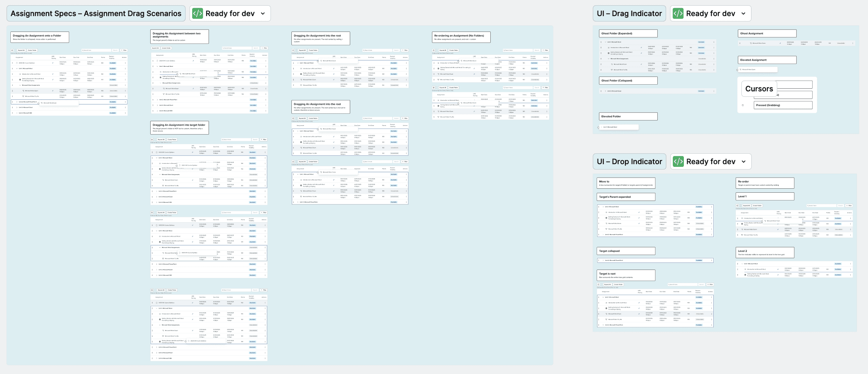Expand Unit 3 chevron in collapsed ghost folder
The height and width of the screenshot is (374, 868).
pyautogui.click(x=605, y=91)
